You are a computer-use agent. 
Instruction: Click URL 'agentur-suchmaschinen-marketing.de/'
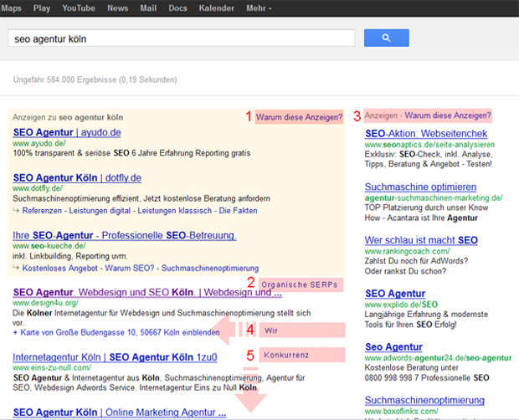[434, 197]
